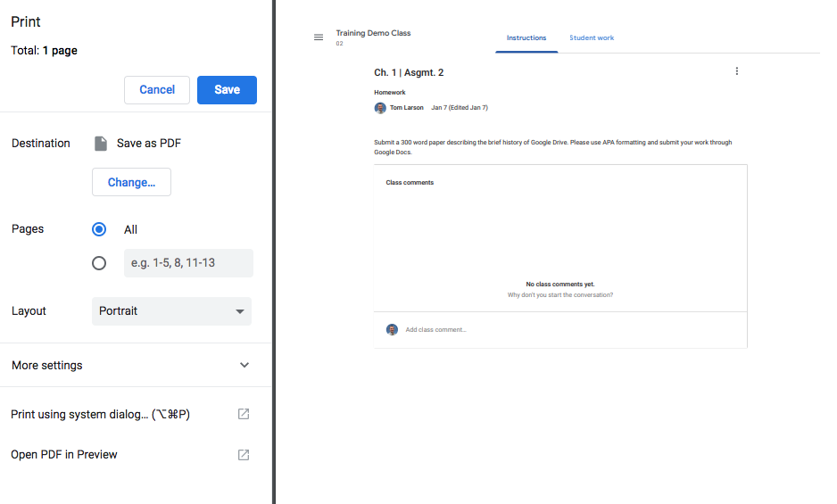This screenshot has width=837, height=504.
Task: Open the three-dot assignment options menu
Action: [x=737, y=71]
